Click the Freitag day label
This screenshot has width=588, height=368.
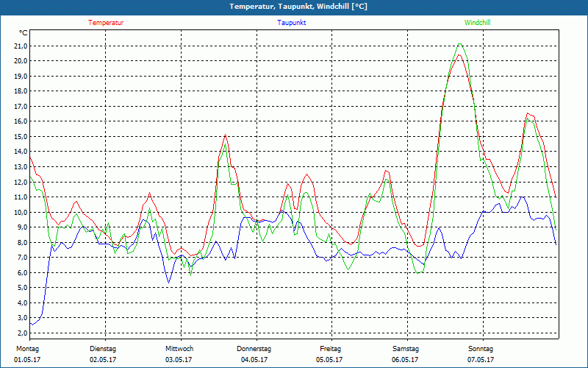pos(330,349)
